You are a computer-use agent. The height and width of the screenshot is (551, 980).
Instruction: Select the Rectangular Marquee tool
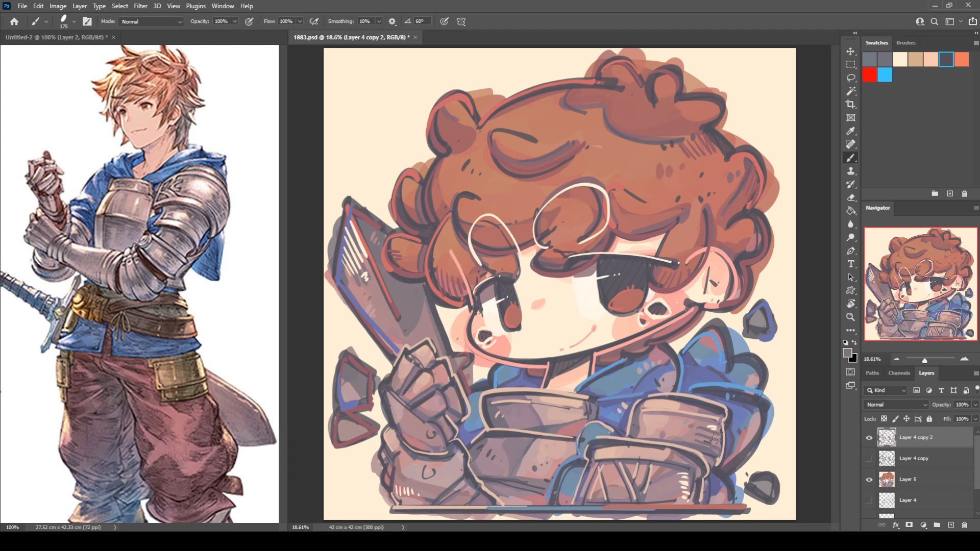850,65
